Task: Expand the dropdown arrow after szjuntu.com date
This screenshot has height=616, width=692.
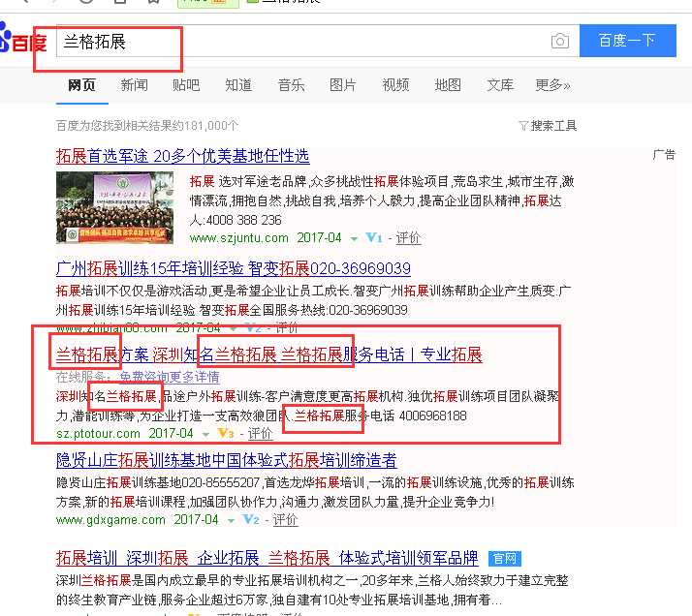Action: pyautogui.click(x=354, y=239)
